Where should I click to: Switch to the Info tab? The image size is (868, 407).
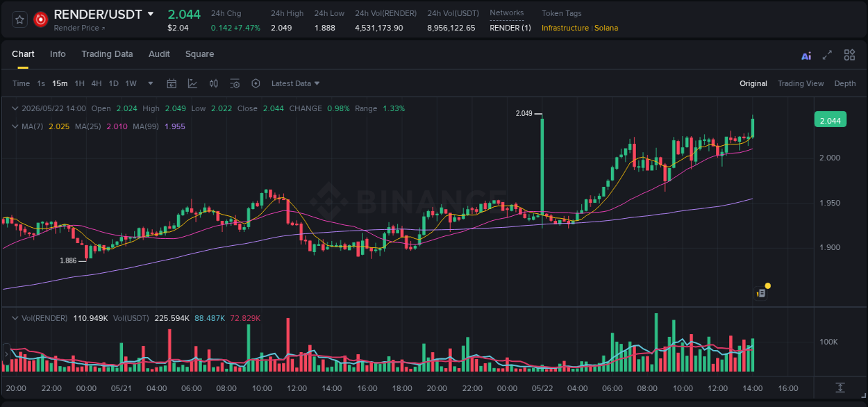pos(58,54)
